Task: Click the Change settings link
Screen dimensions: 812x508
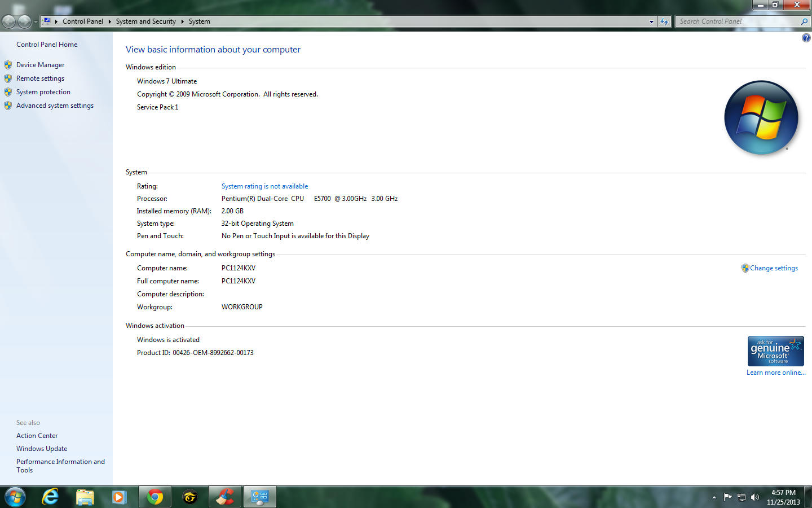Action: [774, 268]
